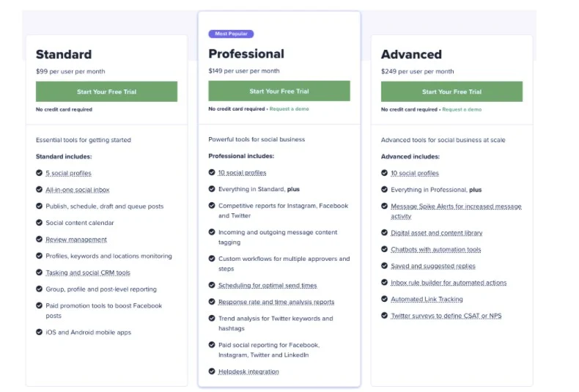Click checkmark icon beside Scheduling for optimal send times
Screen dimensions: 579x392
(x=212, y=285)
